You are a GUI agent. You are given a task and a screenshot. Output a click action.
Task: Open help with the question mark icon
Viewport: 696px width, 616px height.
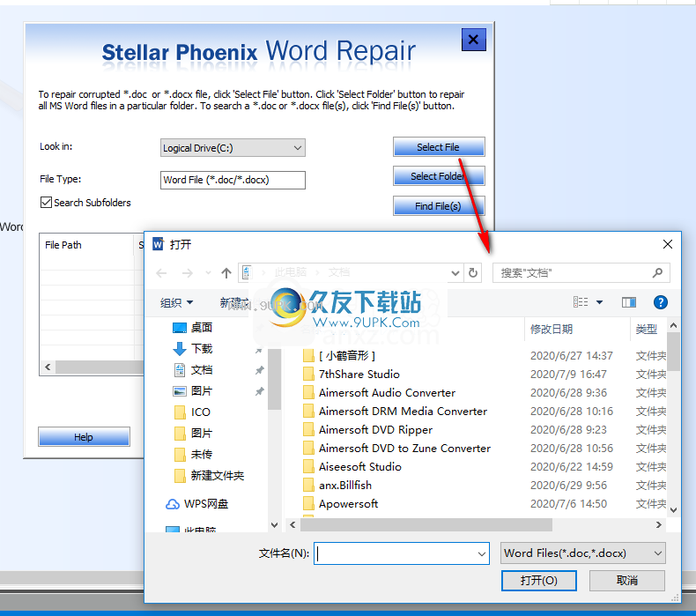pos(661,302)
